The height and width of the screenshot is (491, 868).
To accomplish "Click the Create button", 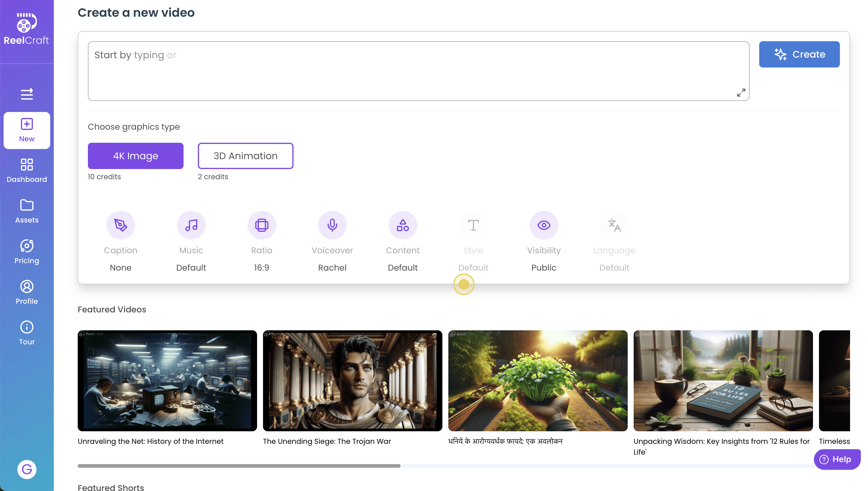I will click(799, 54).
